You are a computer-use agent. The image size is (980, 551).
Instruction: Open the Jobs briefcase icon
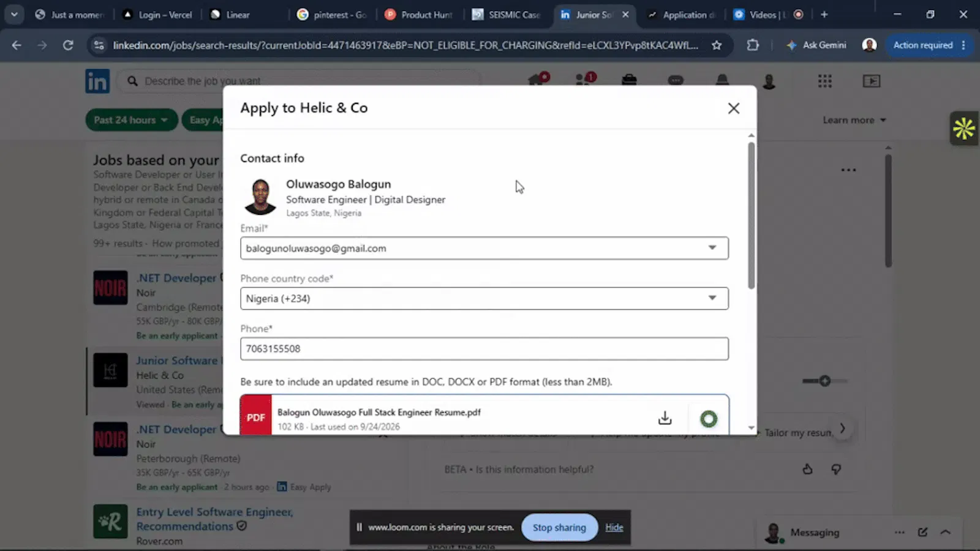click(x=629, y=80)
